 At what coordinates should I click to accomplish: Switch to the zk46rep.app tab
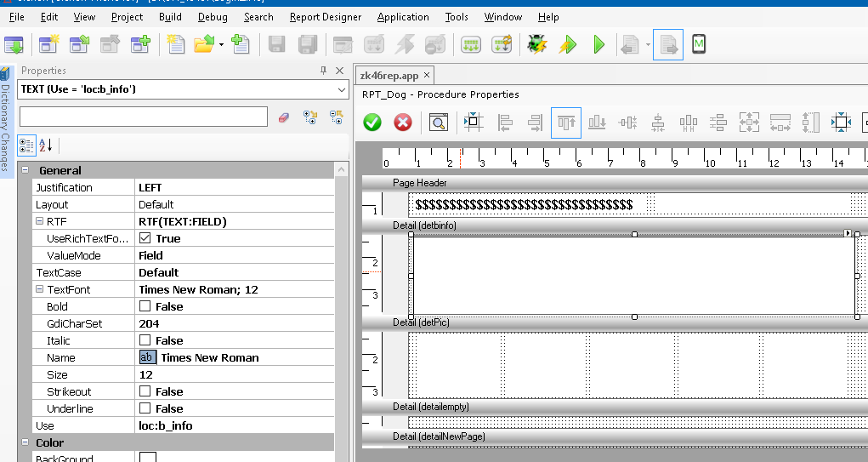[389, 75]
